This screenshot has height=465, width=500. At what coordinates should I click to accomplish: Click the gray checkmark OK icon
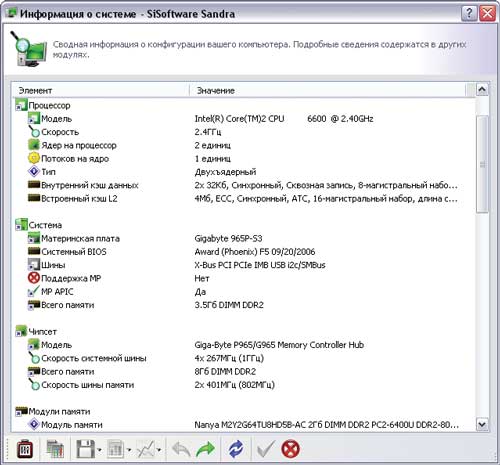click(266, 449)
